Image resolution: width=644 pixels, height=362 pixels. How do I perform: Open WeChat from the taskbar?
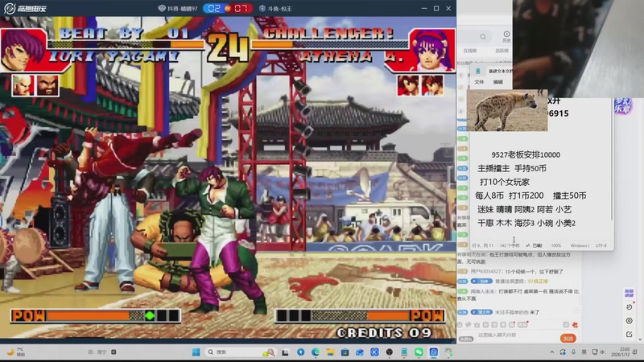419,352
